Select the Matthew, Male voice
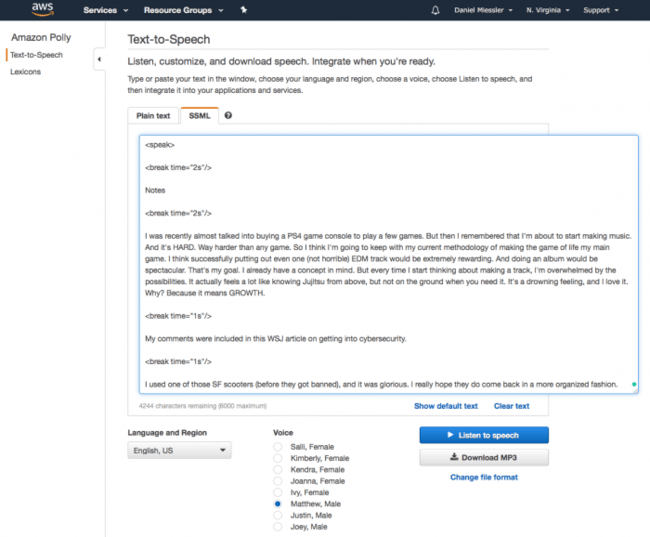This screenshot has width=650, height=537. [277, 504]
